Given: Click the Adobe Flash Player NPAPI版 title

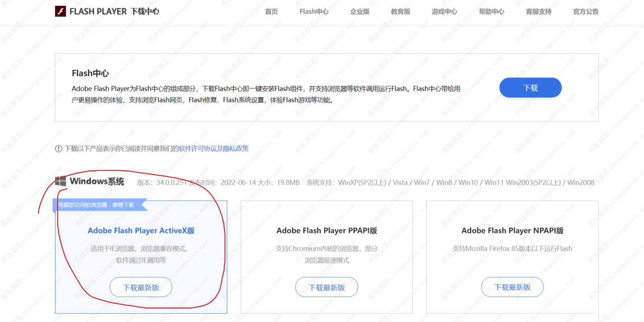Looking at the screenshot, I should (512, 231).
